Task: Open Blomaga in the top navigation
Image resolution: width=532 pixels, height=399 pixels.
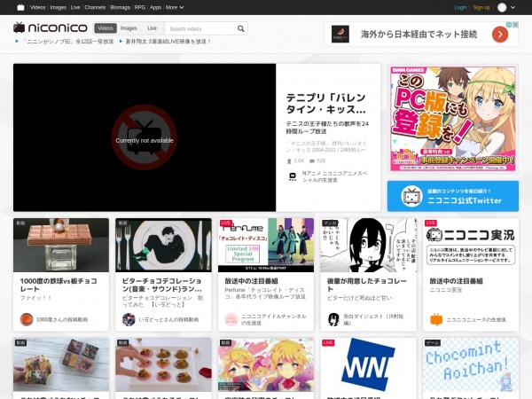Action: click(120, 7)
